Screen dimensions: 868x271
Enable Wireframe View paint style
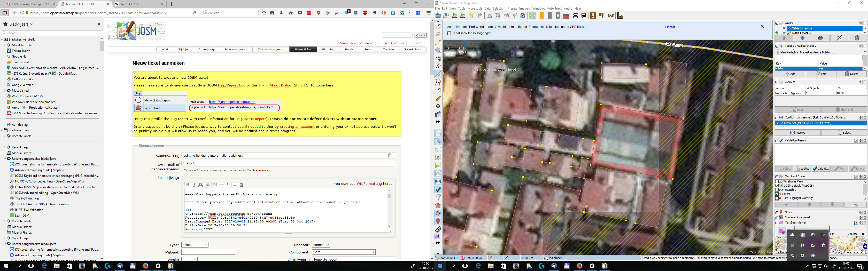(x=777, y=181)
